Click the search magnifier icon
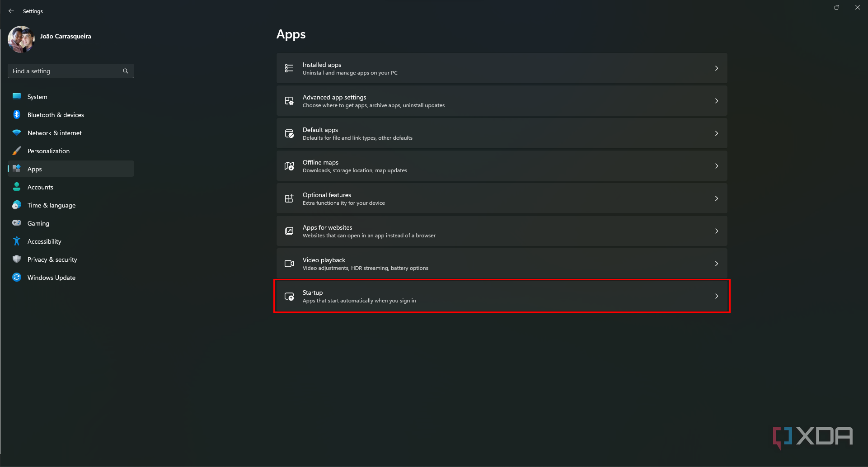The width and height of the screenshot is (868, 467). tap(125, 71)
